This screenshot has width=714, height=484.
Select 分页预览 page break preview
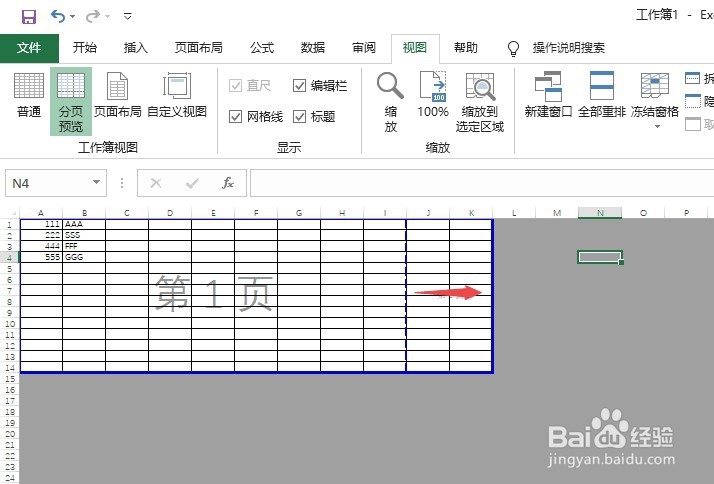71,101
